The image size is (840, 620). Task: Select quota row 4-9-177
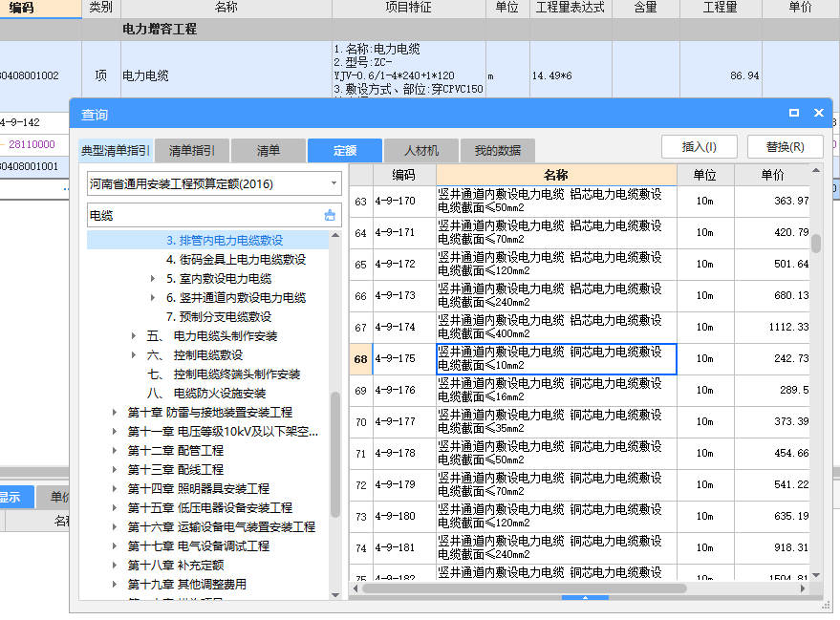pyautogui.click(x=579, y=422)
